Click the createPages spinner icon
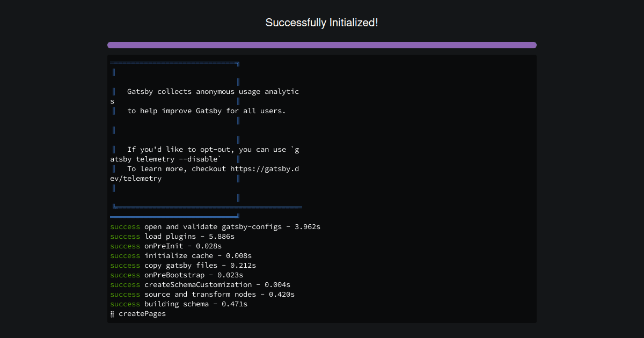Screen dimensions: 644x338 coord(113,313)
